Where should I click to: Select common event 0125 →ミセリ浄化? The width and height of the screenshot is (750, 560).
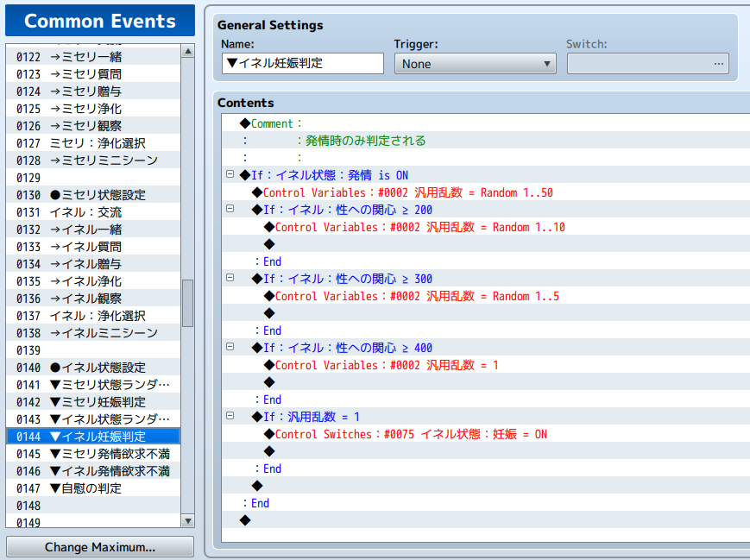[93, 109]
